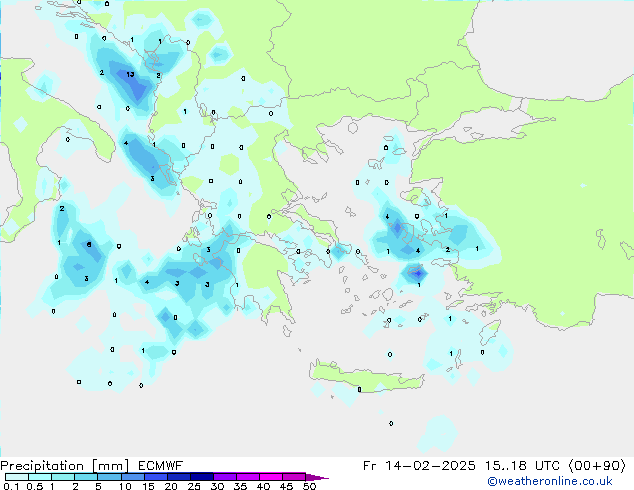Click the 2–5 mm legend color box

(x=86, y=477)
